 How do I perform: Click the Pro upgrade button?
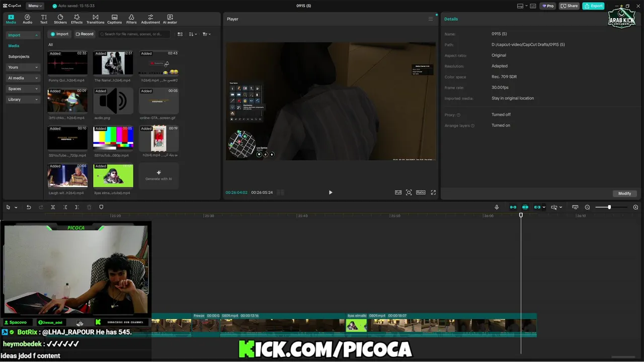(548, 6)
